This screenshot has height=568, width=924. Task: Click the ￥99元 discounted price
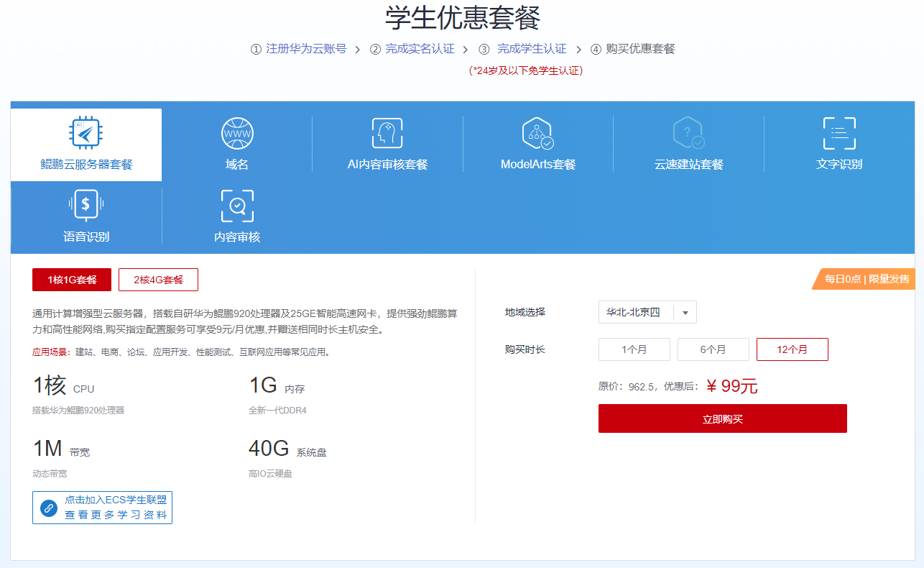(731, 386)
